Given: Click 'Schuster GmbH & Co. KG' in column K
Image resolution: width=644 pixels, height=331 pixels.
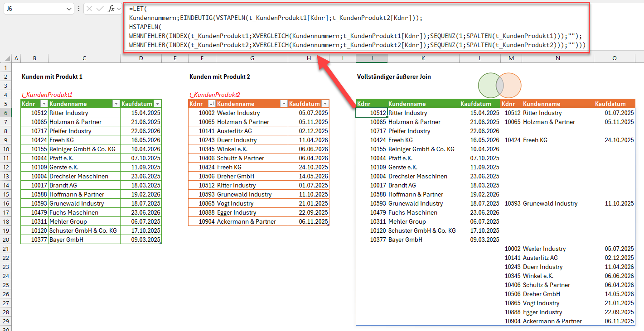Looking at the screenshot, I should pyautogui.click(x=422, y=230).
